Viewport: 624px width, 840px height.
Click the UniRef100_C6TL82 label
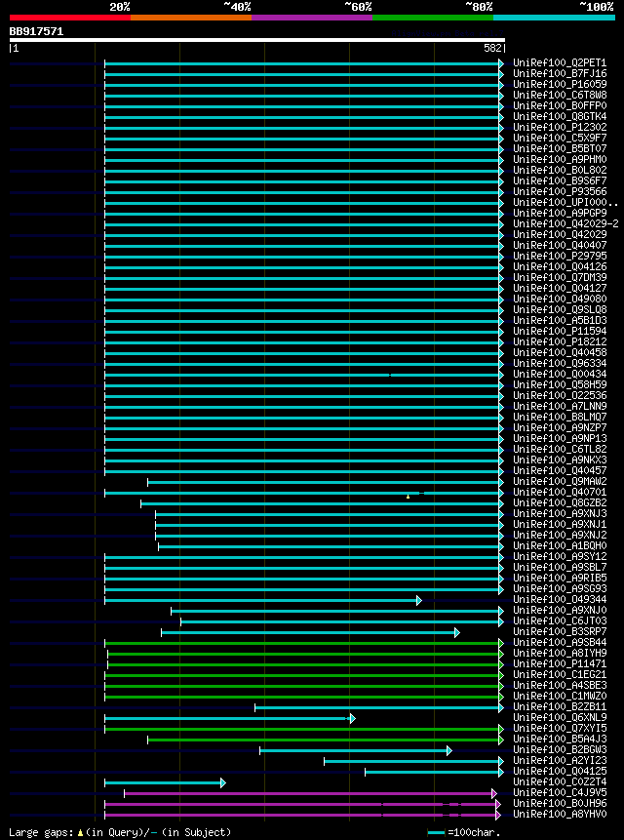click(x=560, y=449)
